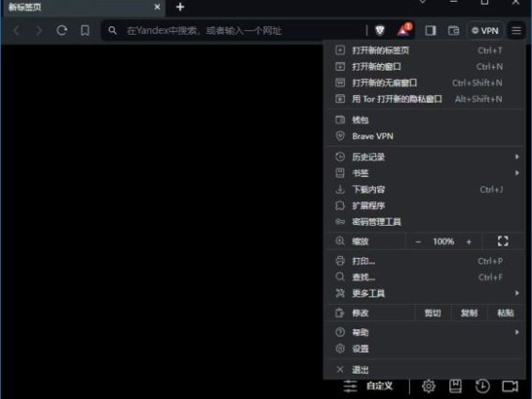The image size is (532, 399).
Task: Choose 退出 to quit the browser
Action: [x=424, y=370]
